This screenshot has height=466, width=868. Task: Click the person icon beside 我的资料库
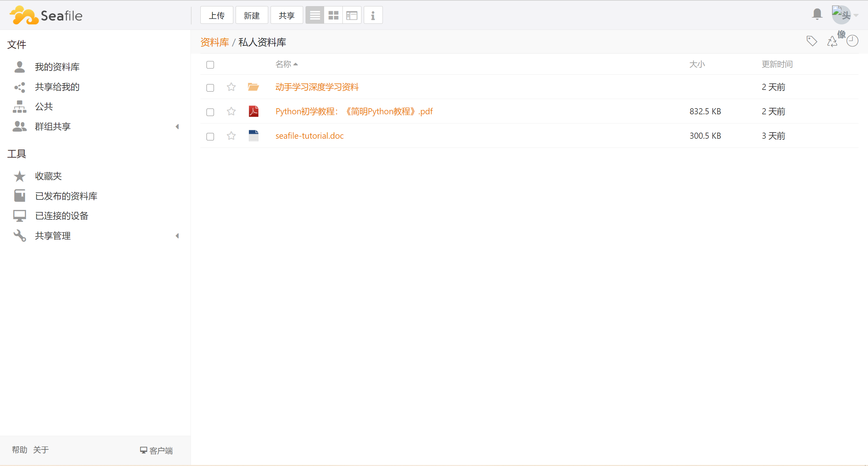click(20, 67)
